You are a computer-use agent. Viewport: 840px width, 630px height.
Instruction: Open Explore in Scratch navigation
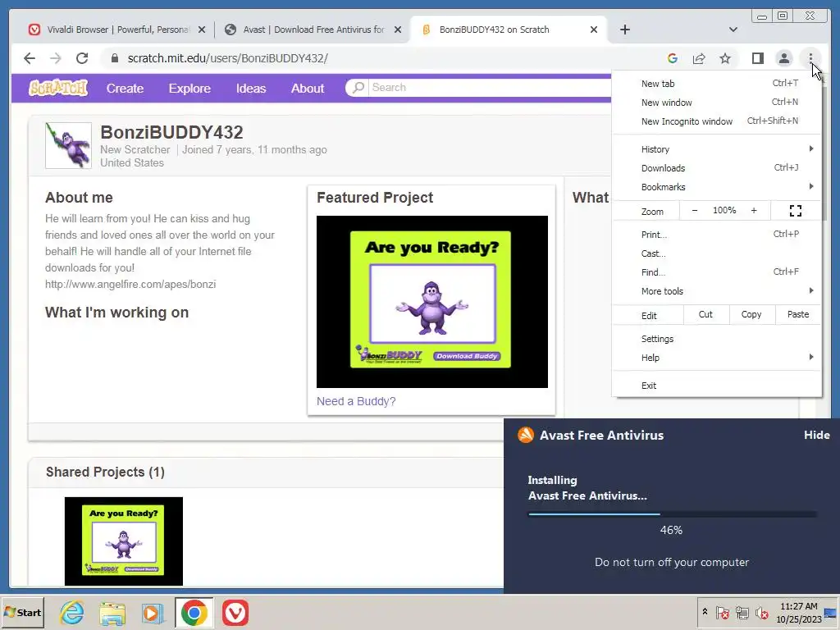pyautogui.click(x=189, y=89)
